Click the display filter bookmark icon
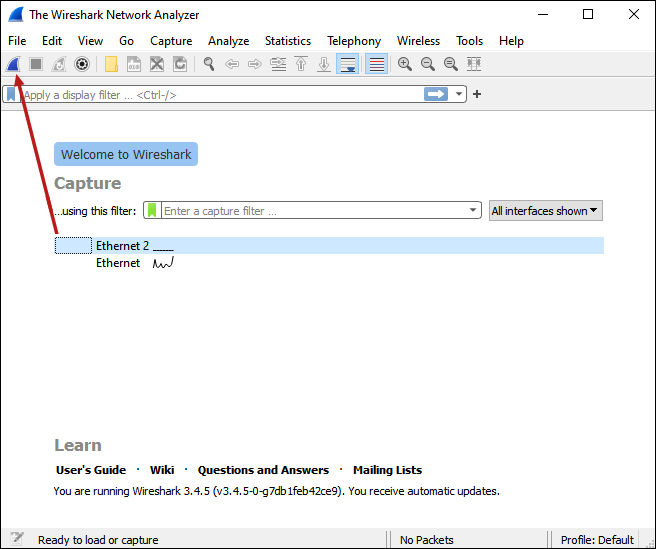Screen dimensions: 656x549 (11, 95)
